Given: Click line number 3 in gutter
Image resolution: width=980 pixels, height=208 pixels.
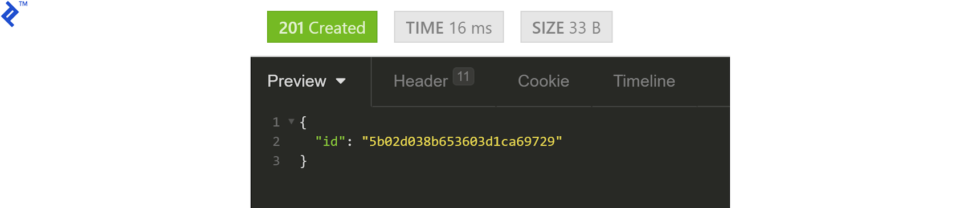Looking at the screenshot, I should 276,161.
